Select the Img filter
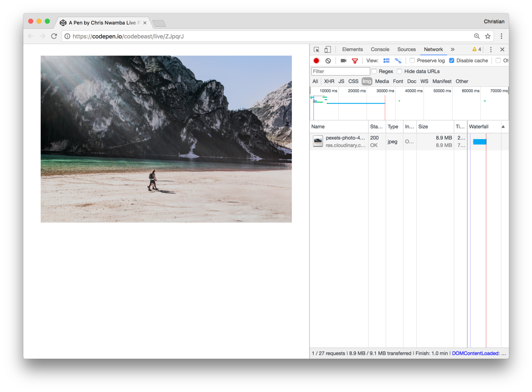 [367, 81]
